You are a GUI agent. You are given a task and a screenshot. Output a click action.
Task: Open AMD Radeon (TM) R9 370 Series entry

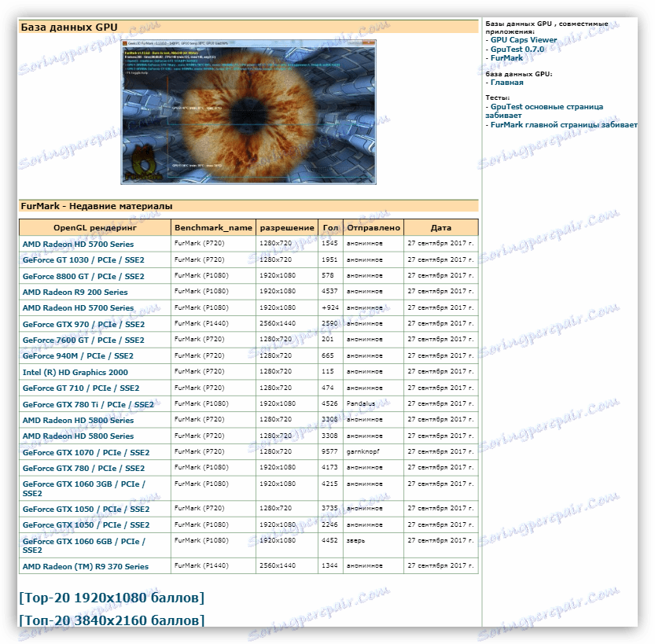(85, 567)
